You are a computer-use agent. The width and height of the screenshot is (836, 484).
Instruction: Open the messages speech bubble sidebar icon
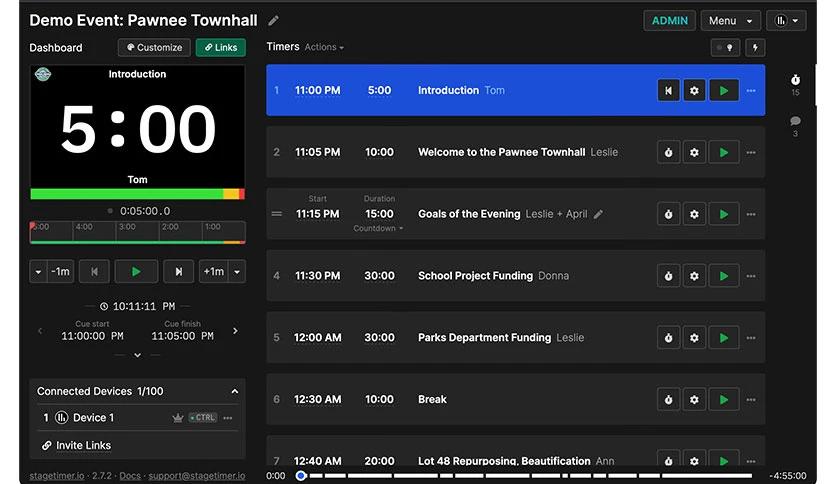click(x=795, y=121)
